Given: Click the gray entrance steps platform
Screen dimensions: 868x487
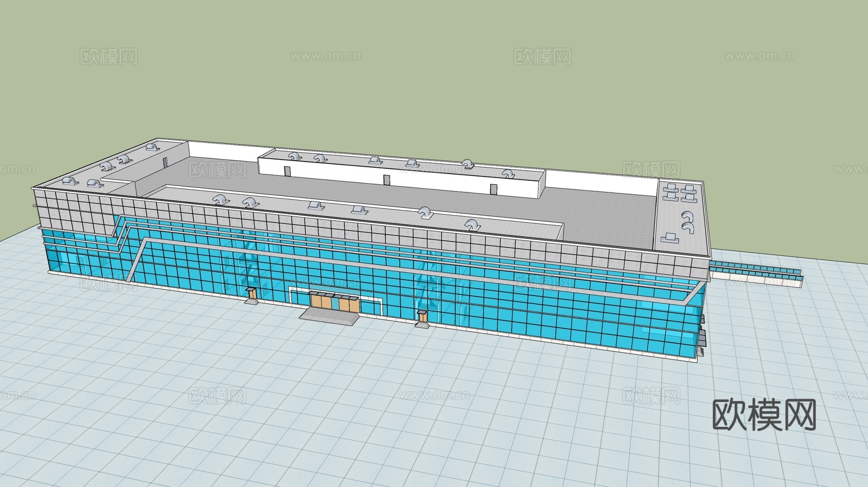Looking at the screenshot, I should pos(329,316).
